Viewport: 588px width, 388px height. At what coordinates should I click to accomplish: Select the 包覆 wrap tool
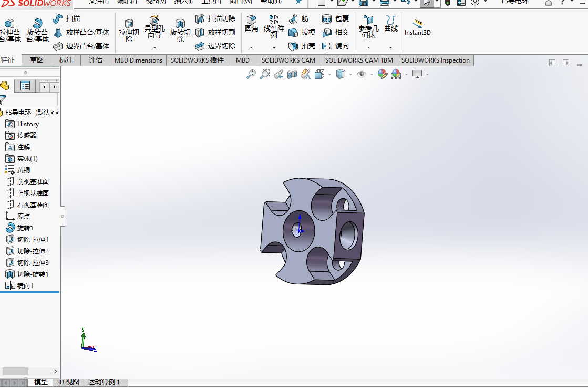coord(335,18)
